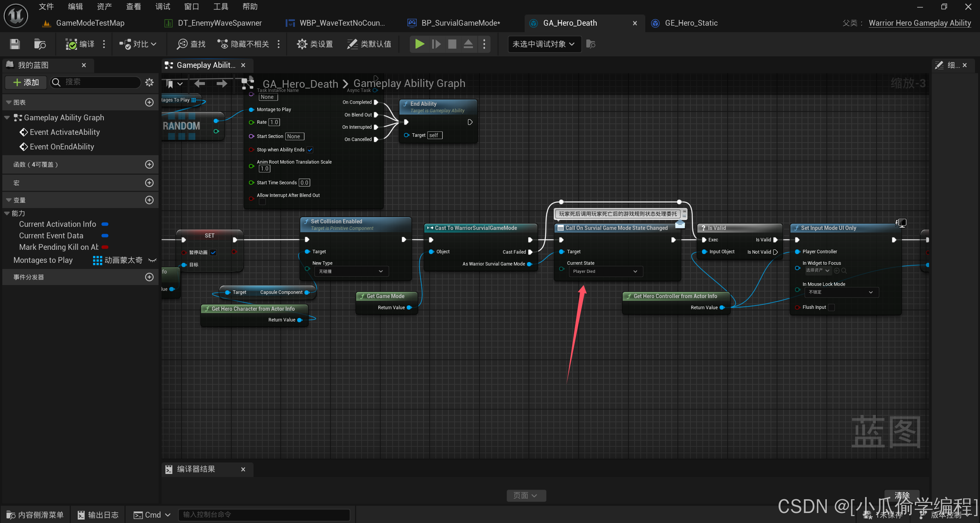Click the console command input field
Viewport: 980px width, 523px height.
pos(264,515)
